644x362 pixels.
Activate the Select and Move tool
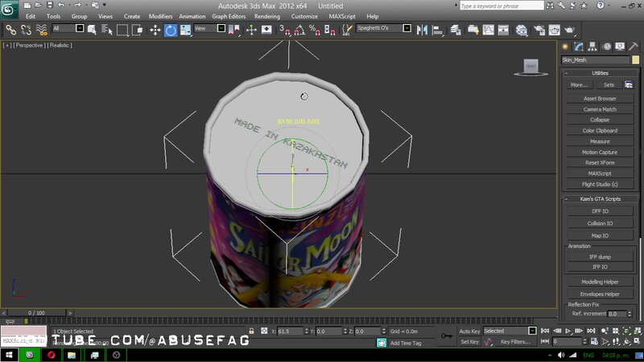click(155, 30)
